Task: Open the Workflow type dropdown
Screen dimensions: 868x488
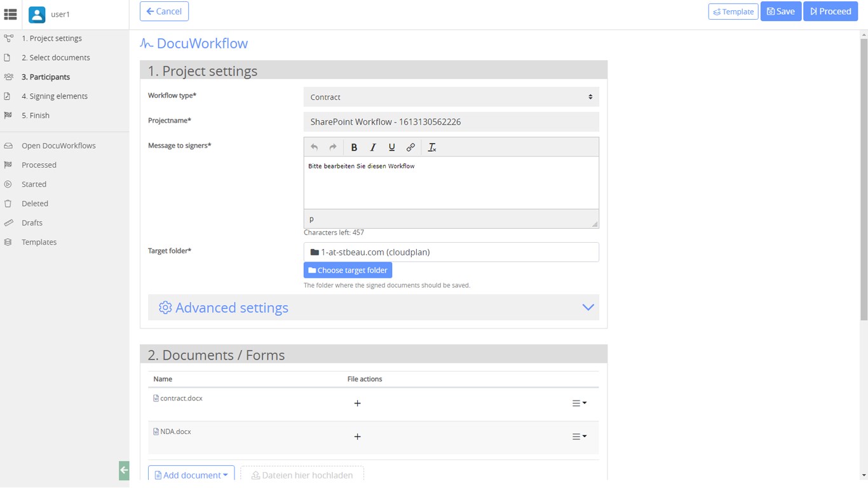Action: click(x=451, y=97)
